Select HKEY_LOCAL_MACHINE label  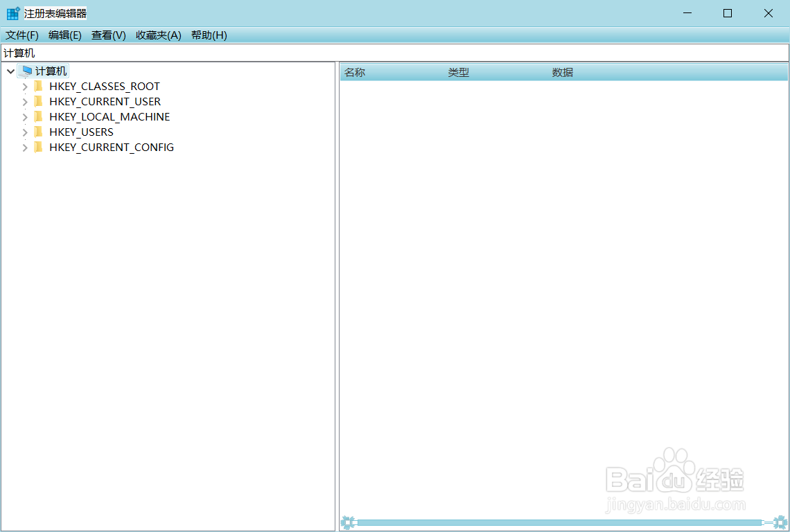tap(109, 117)
